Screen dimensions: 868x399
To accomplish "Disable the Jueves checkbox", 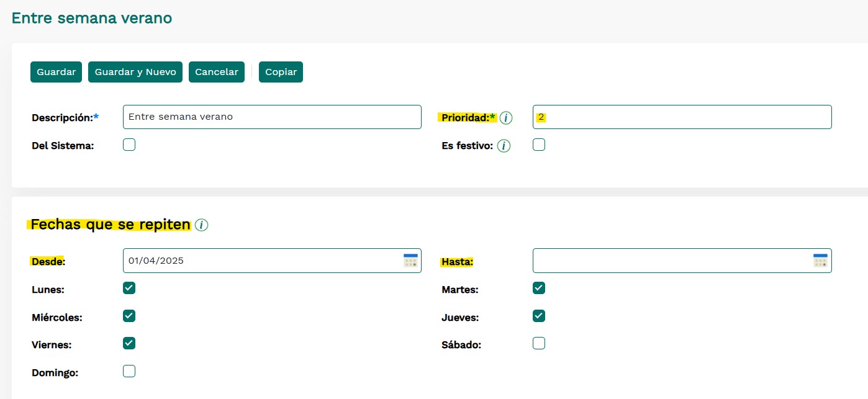I will [x=539, y=316].
